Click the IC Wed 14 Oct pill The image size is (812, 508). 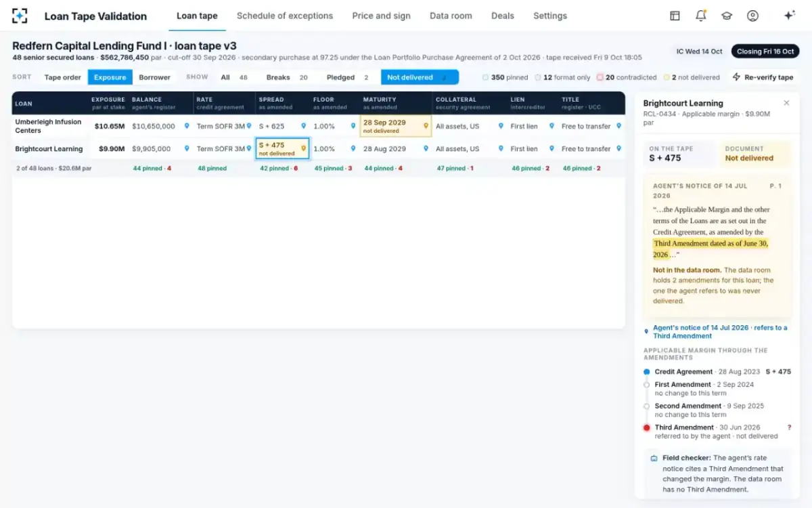tap(699, 51)
